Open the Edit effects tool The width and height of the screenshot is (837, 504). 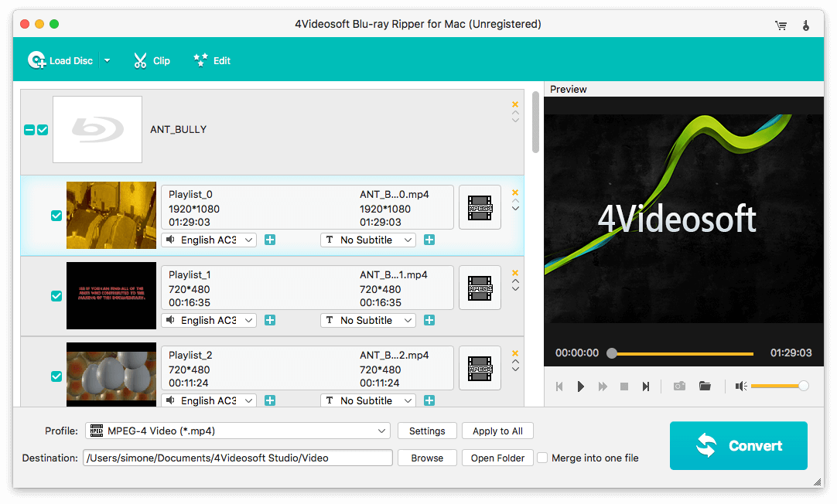[211, 61]
